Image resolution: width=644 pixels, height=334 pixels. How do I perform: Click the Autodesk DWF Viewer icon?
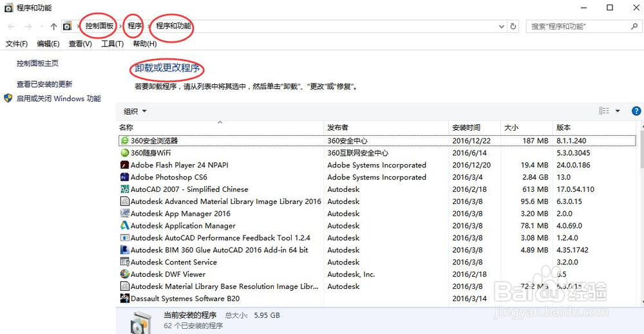pyautogui.click(x=125, y=274)
